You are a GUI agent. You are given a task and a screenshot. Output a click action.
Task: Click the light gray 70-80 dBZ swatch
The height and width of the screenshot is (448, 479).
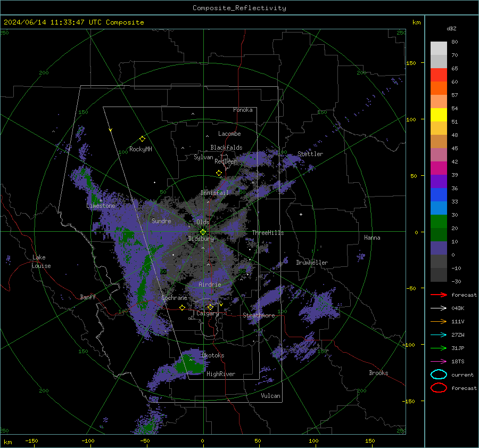[439, 48]
